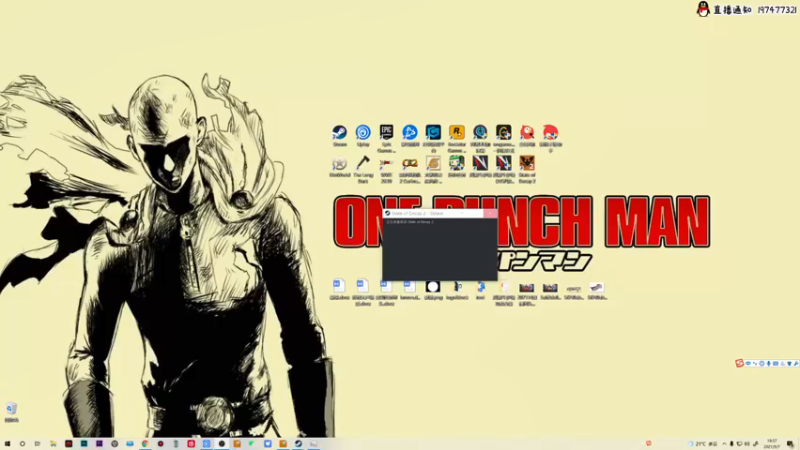
Task: Click the State of Decay 2 - Steam title
Action: coord(417,213)
